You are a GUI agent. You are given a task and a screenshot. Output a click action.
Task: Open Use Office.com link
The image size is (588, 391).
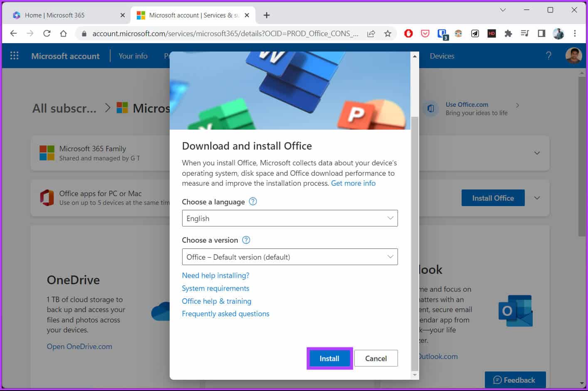(x=467, y=105)
